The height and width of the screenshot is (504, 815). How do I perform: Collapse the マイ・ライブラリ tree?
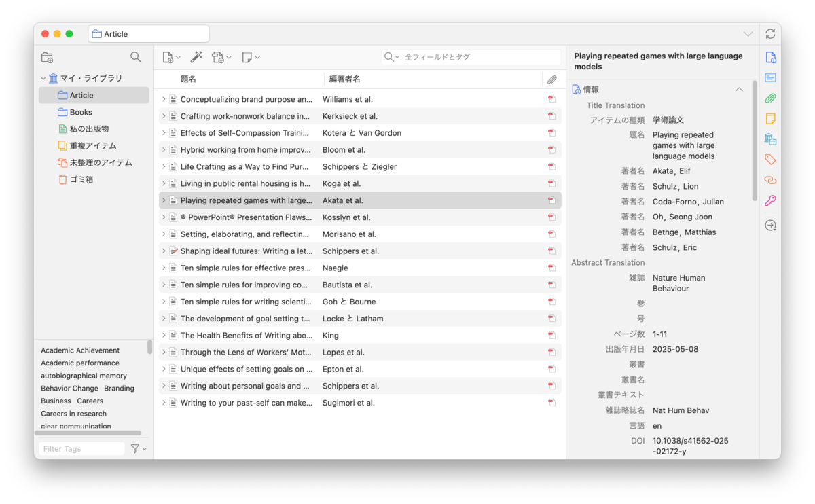[x=43, y=79]
